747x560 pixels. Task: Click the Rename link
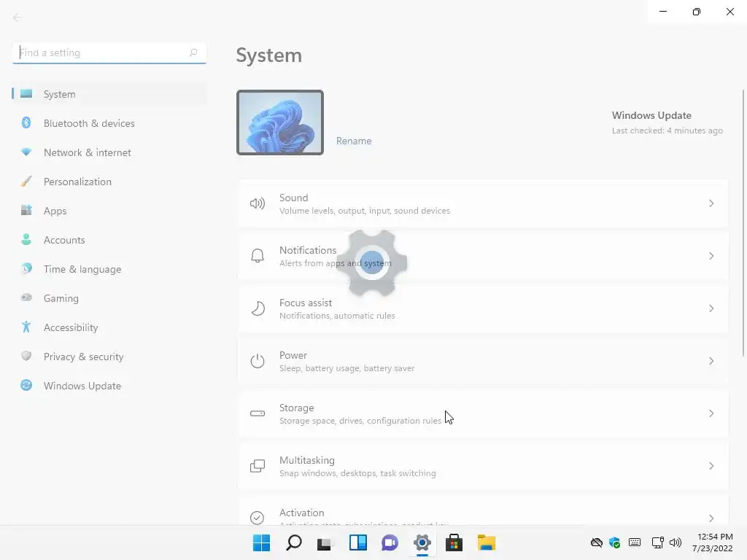point(354,141)
